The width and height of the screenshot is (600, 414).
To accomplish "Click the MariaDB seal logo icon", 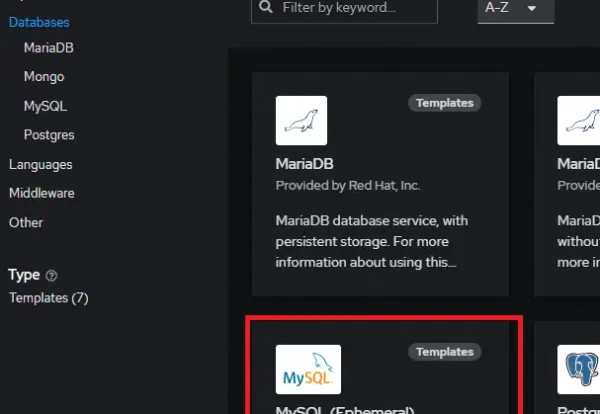I will 301,121.
